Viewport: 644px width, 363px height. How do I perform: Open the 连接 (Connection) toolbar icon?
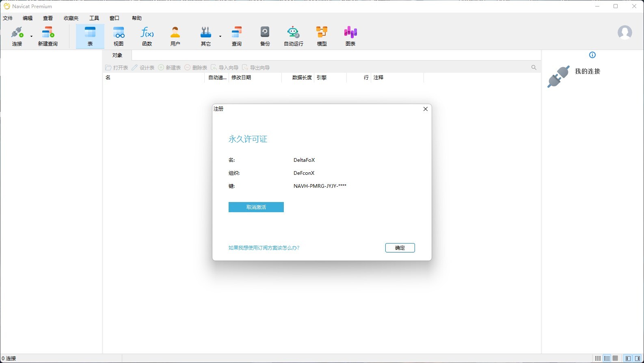click(x=17, y=36)
